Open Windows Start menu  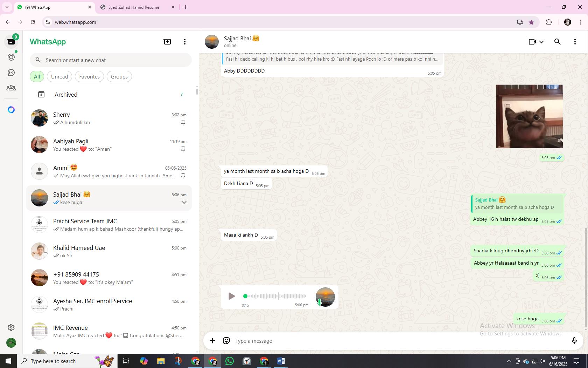point(8,361)
